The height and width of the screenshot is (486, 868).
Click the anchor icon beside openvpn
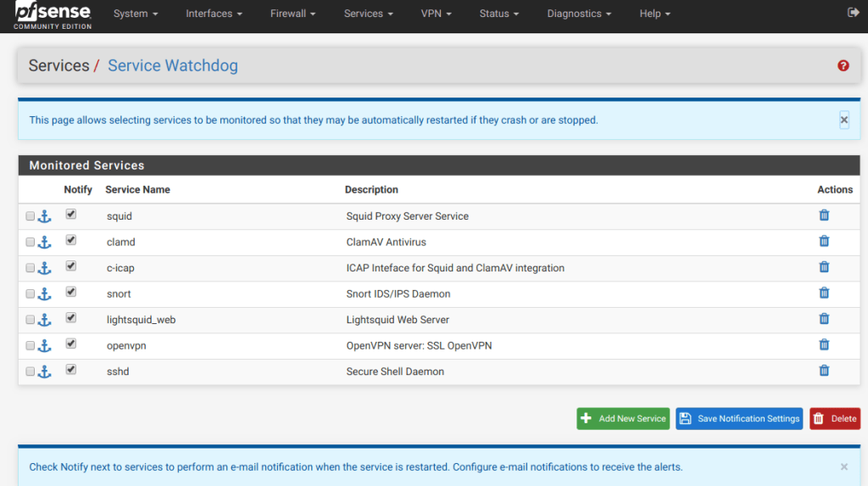tap(45, 346)
